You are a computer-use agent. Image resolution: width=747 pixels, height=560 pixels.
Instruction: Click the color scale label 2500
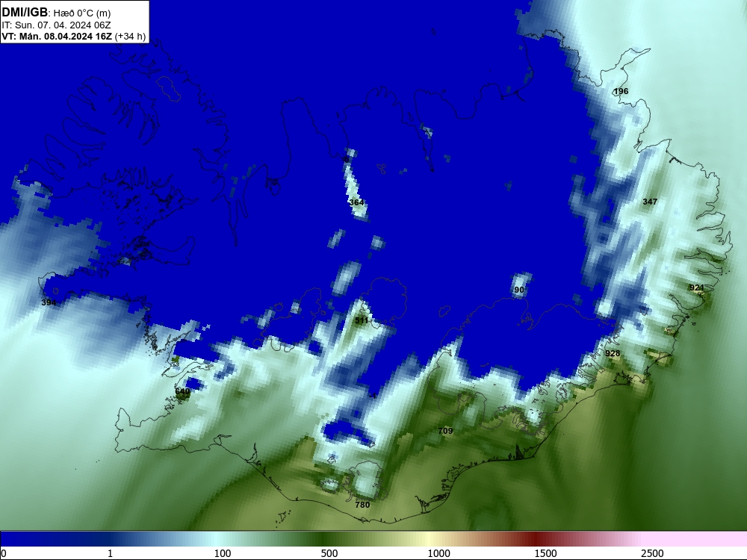pos(652,553)
